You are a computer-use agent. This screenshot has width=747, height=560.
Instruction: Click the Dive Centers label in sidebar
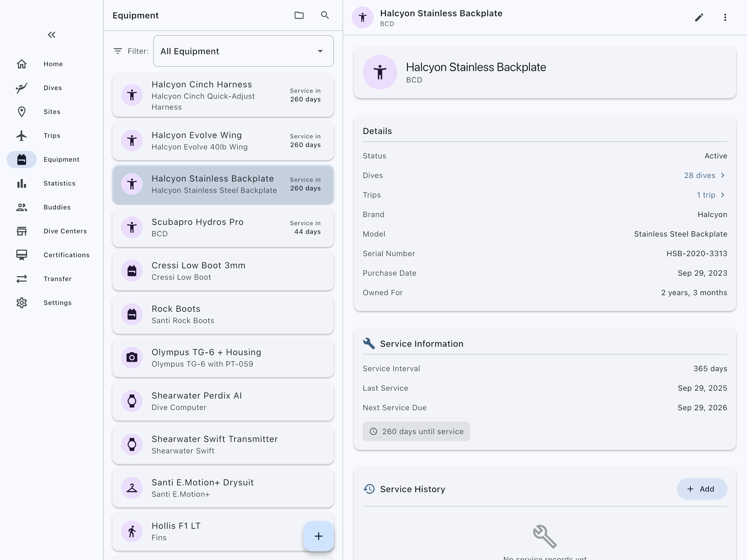(65, 231)
